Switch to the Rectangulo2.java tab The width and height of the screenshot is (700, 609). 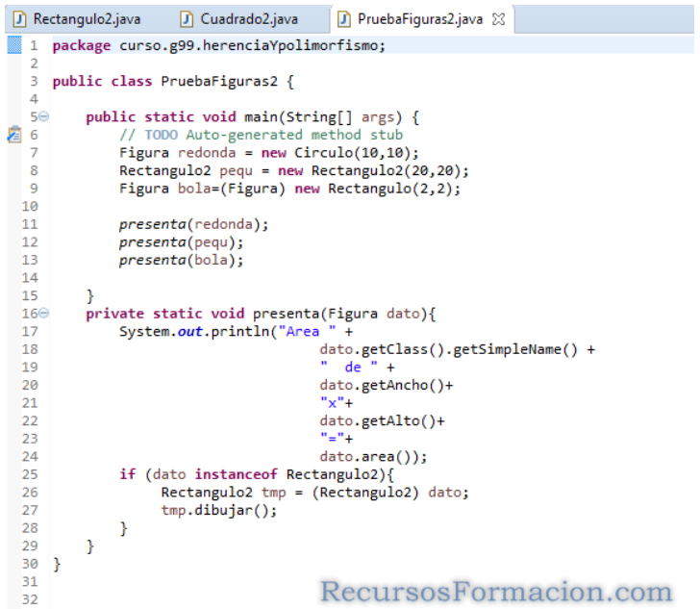click(x=78, y=19)
